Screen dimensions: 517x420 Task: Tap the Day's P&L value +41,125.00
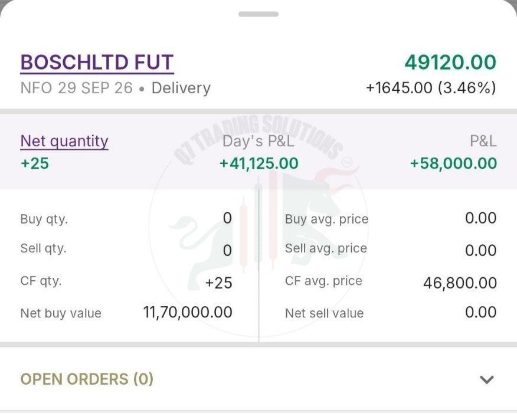tap(259, 163)
